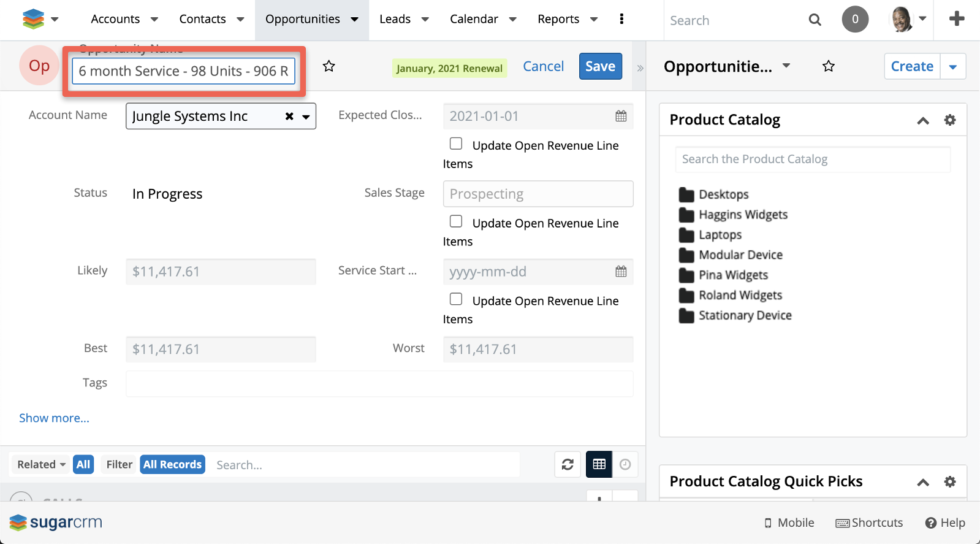Click the favorite star beside opportunity name
The height and width of the screenshot is (544, 980).
click(329, 66)
